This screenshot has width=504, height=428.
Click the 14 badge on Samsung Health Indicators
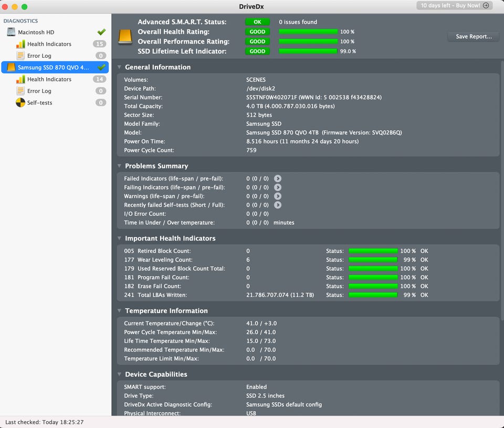[x=100, y=79]
